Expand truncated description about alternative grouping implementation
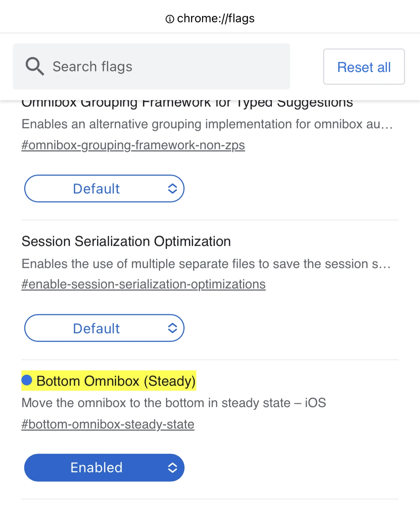420x509 pixels. (x=207, y=124)
